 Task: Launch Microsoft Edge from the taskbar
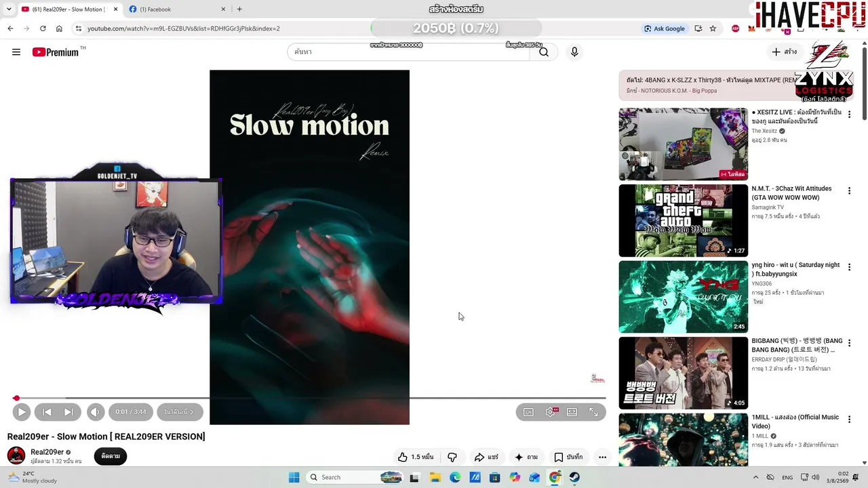coord(455,477)
